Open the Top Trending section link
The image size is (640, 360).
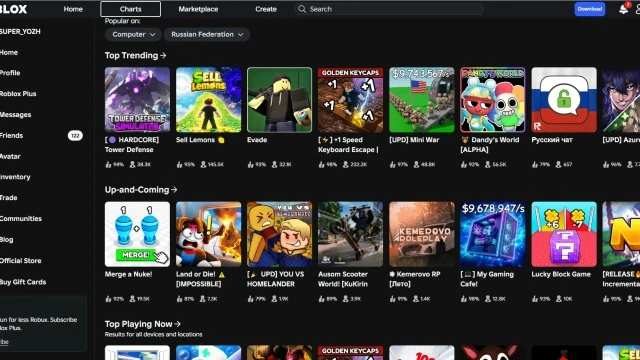pyautogui.click(x=135, y=56)
